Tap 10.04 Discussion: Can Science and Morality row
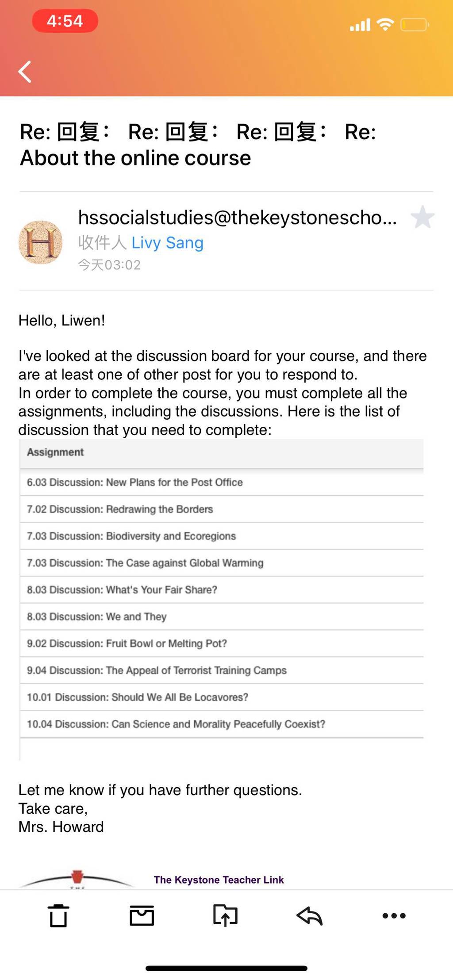453x980 pixels. pyautogui.click(x=222, y=724)
